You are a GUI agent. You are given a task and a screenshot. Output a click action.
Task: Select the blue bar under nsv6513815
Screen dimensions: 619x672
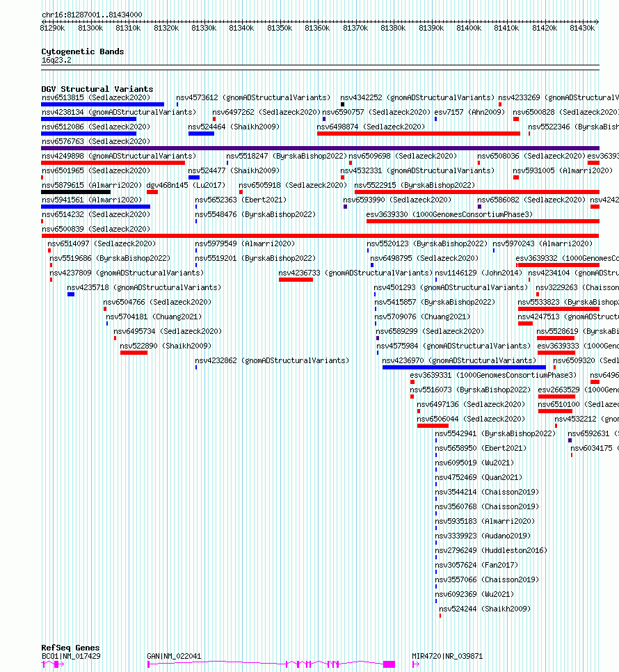tap(103, 104)
